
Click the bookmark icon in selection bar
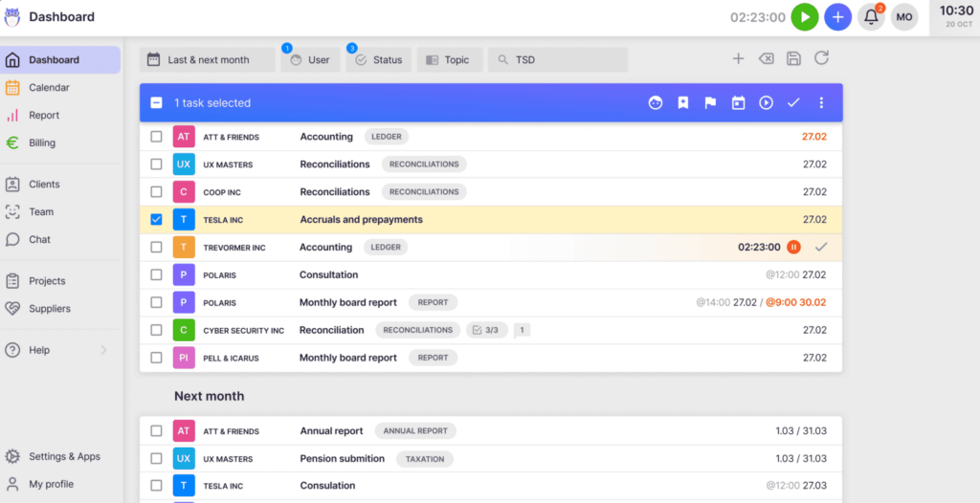pos(683,103)
